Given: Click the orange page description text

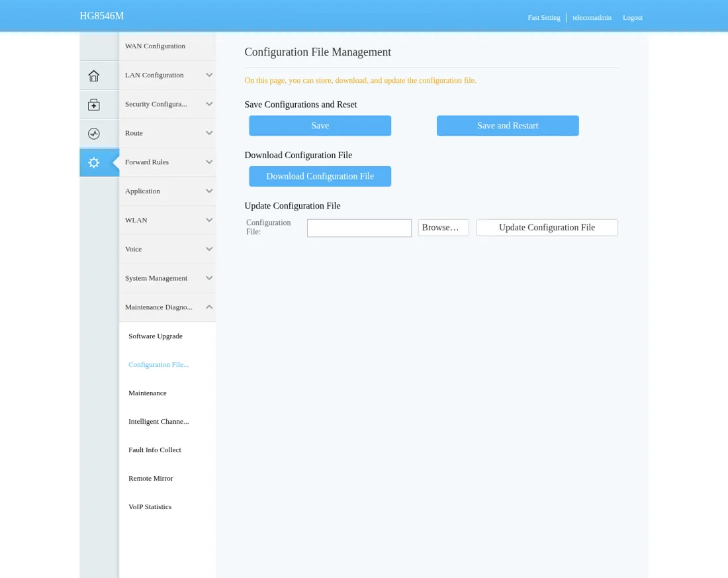Looking at the screenshot, I should 360,80.
